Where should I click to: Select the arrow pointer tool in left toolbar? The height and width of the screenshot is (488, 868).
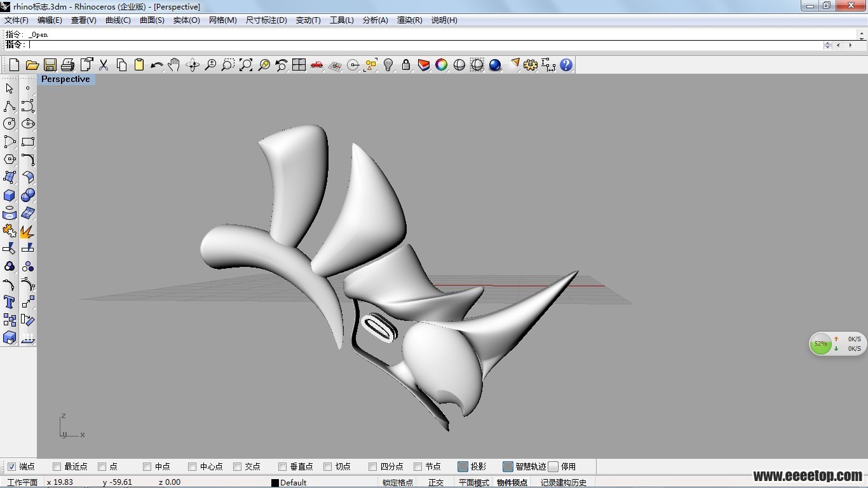tap(10, 88)
